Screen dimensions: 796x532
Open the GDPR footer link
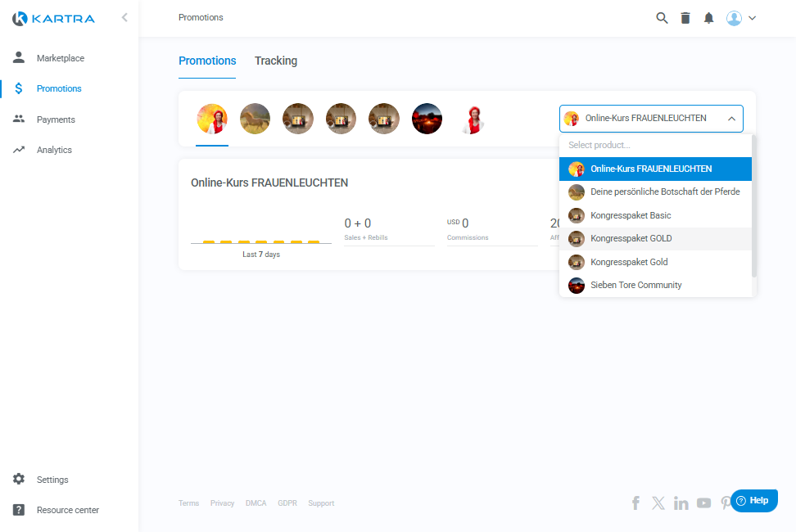point(287,503)
